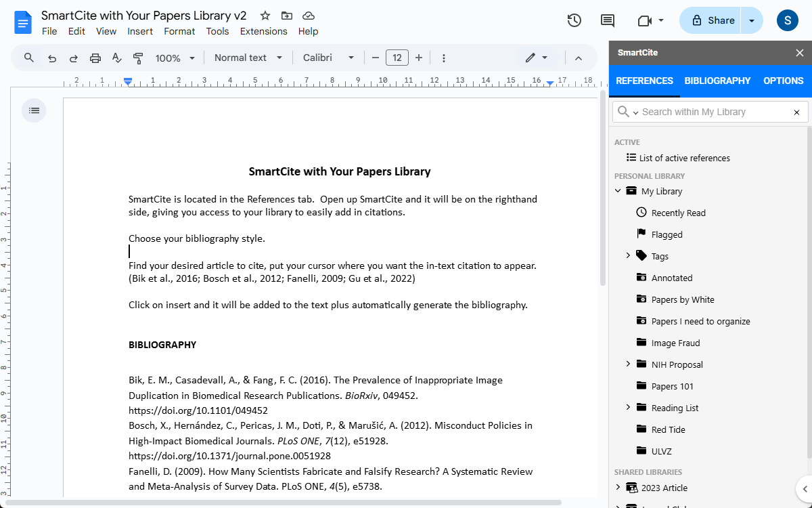The image size is (812, 508).
Task: Open version history clock icon
Action: click(x=574, y=20)
